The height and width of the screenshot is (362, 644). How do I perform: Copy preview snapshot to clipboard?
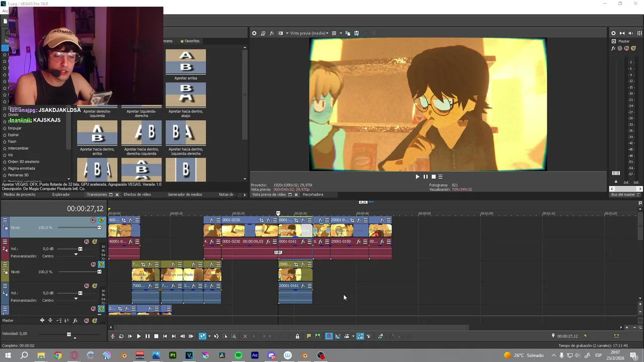pyautogui.click(x=348, y=33)
